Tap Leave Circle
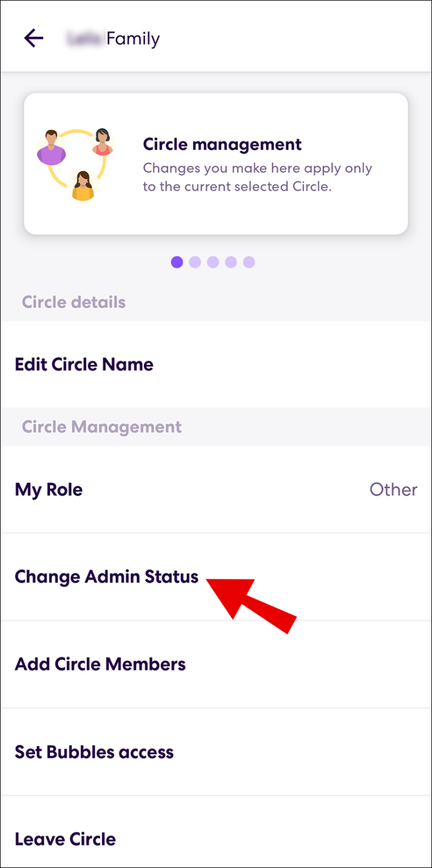This screenshot has height=868, width=432. (x=216, y=832)
